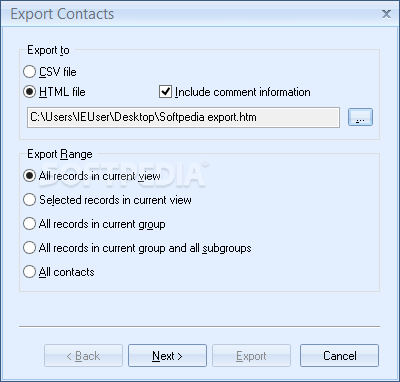Cancel the export dialog
Viewport: 400px width, 382px height.
coord(339,356)
